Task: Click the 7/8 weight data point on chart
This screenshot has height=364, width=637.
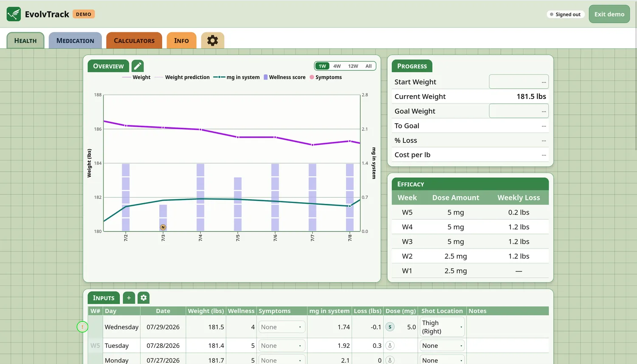Action: [x=350, y=141]
